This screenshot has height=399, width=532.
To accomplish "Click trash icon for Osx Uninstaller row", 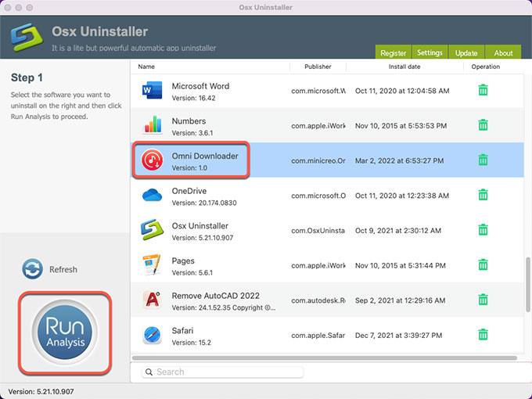I will point(483,230).
